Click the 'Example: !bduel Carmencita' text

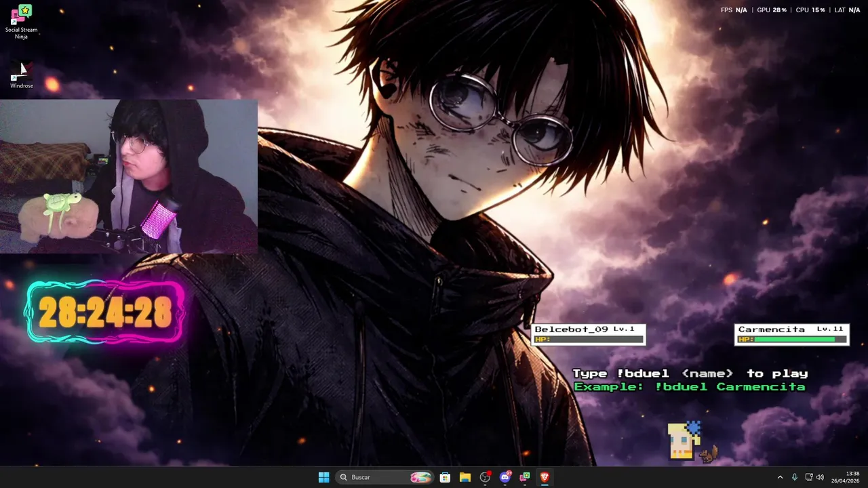coord(690,387)
